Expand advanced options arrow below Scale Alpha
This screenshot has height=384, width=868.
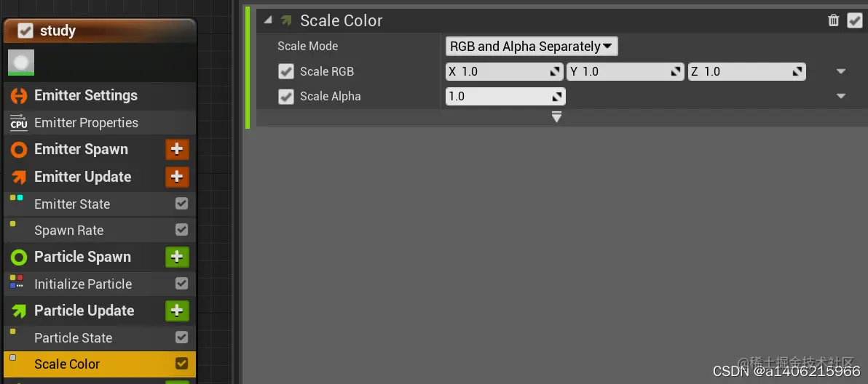[556, 117]
